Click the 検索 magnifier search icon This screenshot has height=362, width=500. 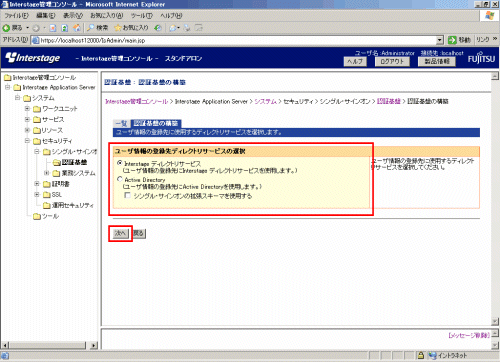90,28
